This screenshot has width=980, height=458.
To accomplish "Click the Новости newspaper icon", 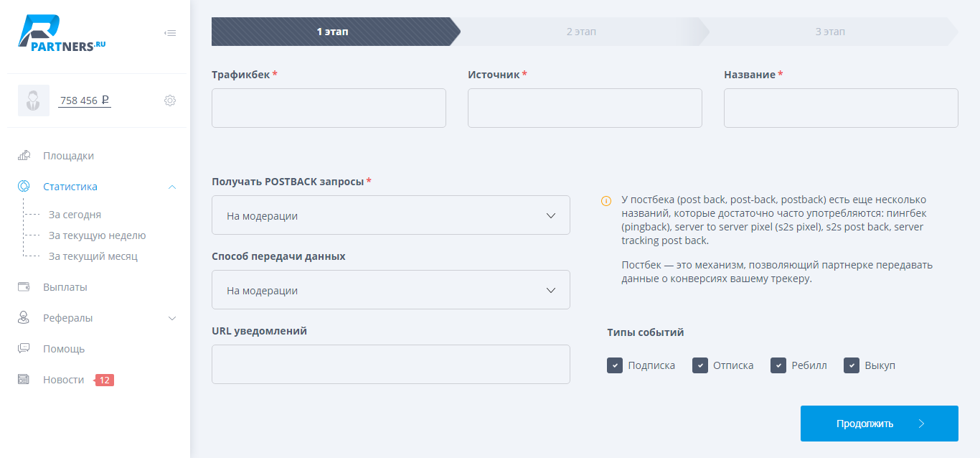I will point(24,380).
